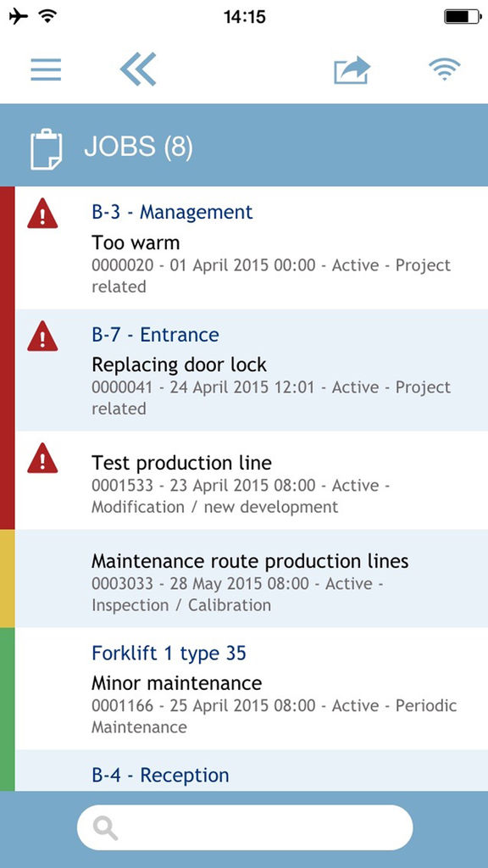Open the B-4 - Reception link

160,775
